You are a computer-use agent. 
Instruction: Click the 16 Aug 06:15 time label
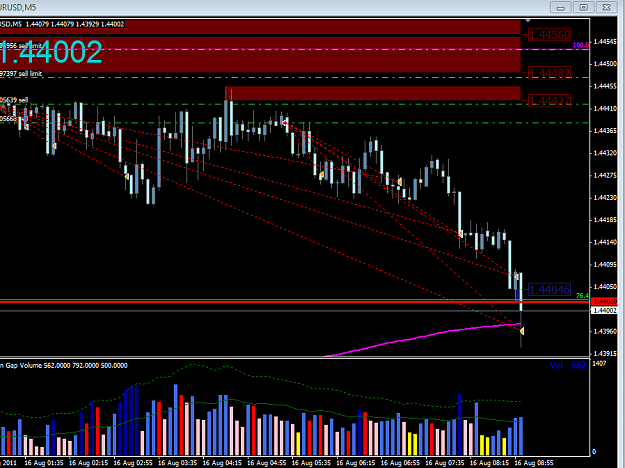[356, 463]
